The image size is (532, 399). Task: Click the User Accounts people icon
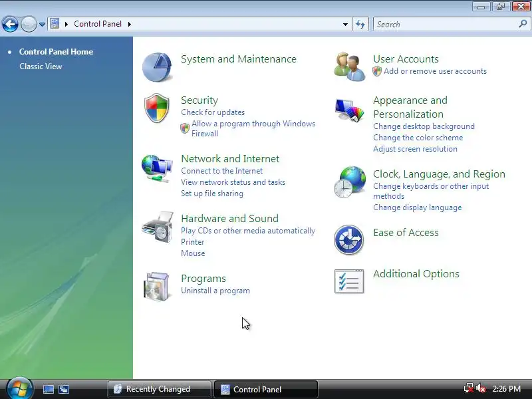(350, 66)
